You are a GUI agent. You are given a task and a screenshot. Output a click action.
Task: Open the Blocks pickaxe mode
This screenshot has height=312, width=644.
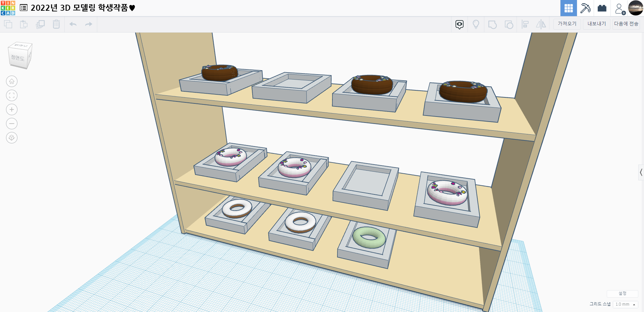585,8
